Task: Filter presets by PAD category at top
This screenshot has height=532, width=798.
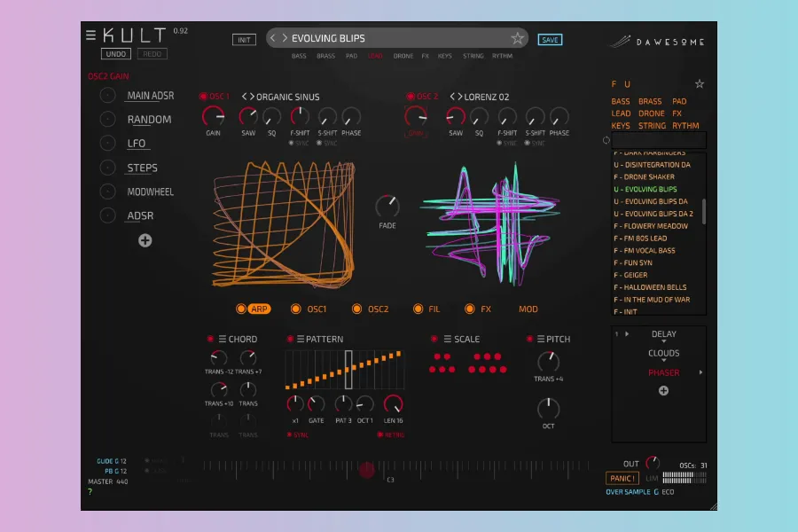Action: click(x=352, y=56)
